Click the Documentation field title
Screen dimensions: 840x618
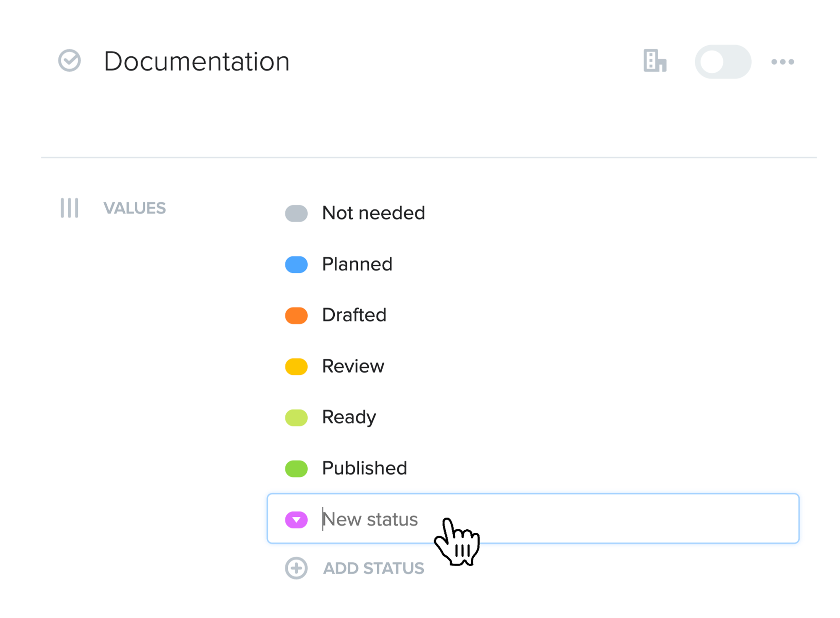click(x=197, y=61)
